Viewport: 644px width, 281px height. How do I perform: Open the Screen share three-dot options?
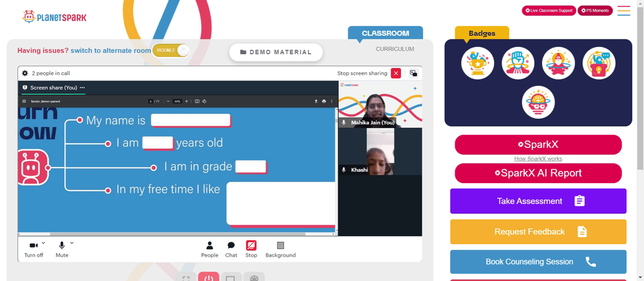pyautogui.click(x=82, y=88)
